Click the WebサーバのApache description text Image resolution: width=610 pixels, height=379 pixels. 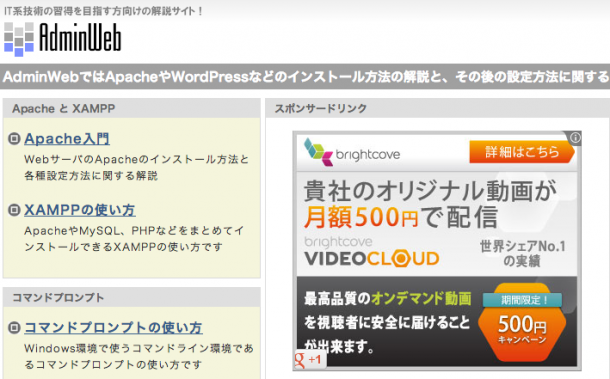click(137, 167)
